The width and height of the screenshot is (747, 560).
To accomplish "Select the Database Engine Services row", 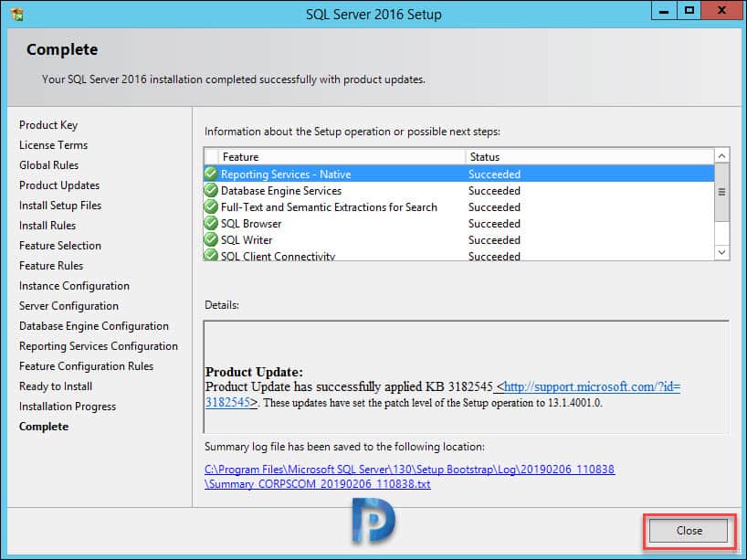I will [458, 191].
